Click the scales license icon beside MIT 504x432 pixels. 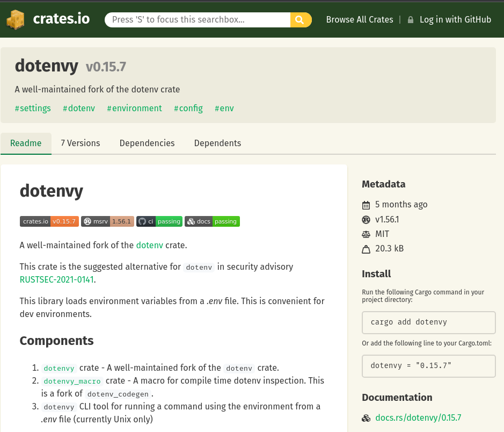coord(366,234)
